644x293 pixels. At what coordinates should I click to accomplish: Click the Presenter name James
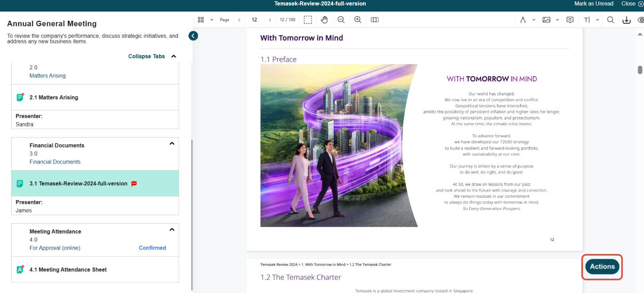(24, 210)
